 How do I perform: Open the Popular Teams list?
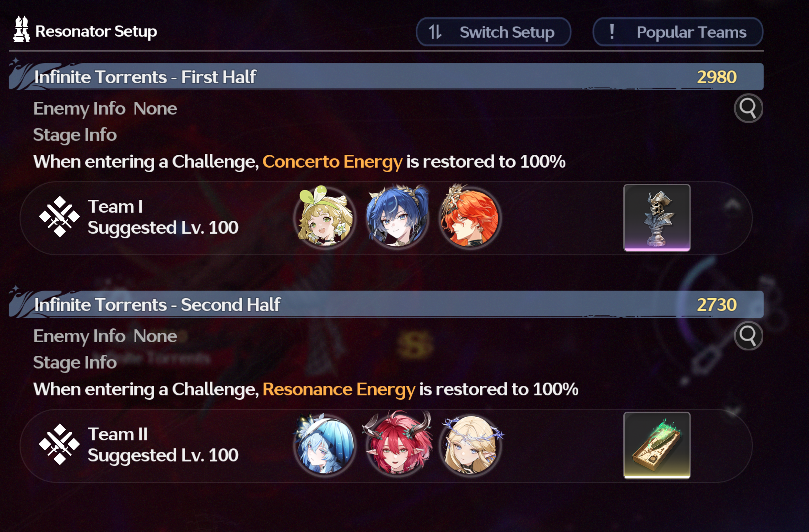click(678, 32)
